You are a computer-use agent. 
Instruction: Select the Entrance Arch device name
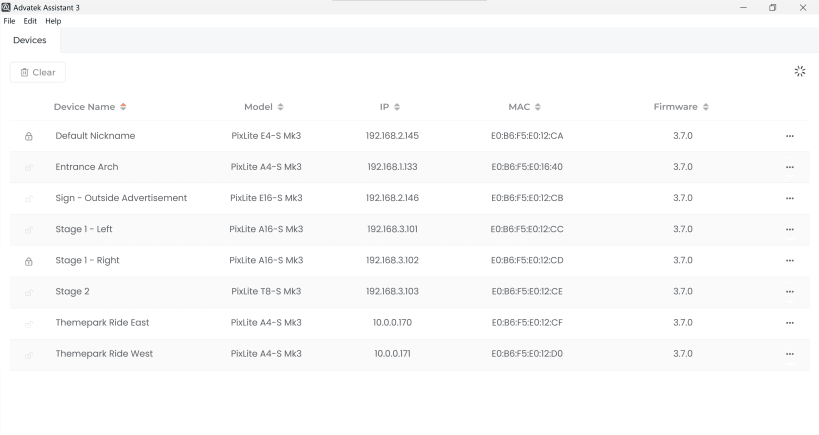[87, 167]
